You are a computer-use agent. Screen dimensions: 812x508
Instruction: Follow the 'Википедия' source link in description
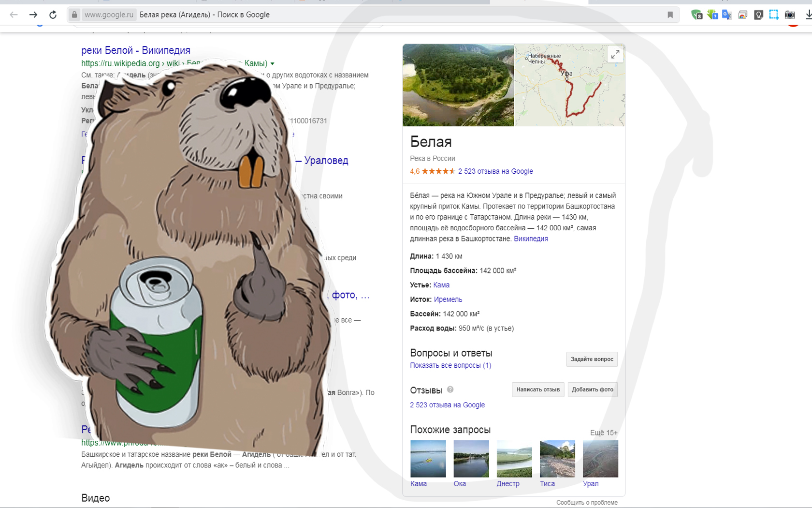[x=531, y=239]
